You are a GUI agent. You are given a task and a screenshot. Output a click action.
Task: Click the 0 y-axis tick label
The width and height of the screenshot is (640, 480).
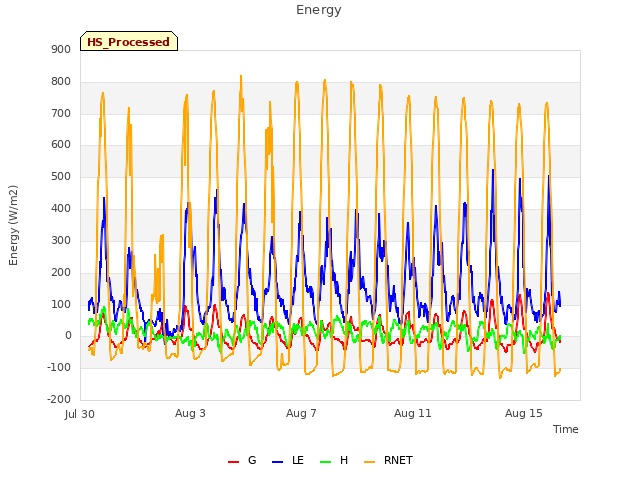click(68, 336)
